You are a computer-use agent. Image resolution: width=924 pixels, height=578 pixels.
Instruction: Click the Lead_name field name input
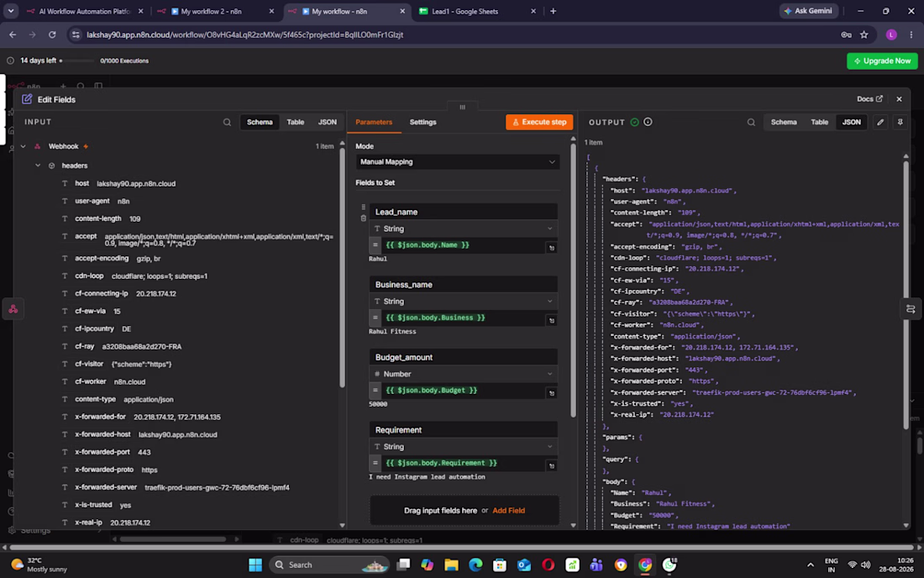point(463,212)
